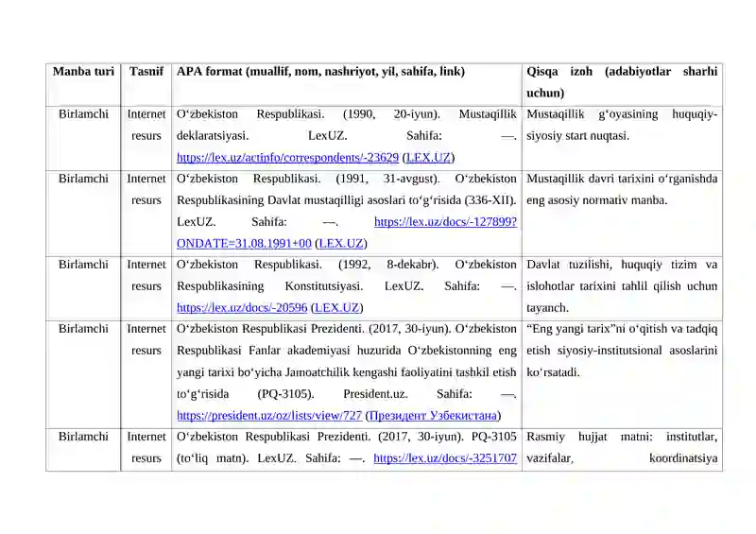Click the Tasnif column header

point(146,72)
